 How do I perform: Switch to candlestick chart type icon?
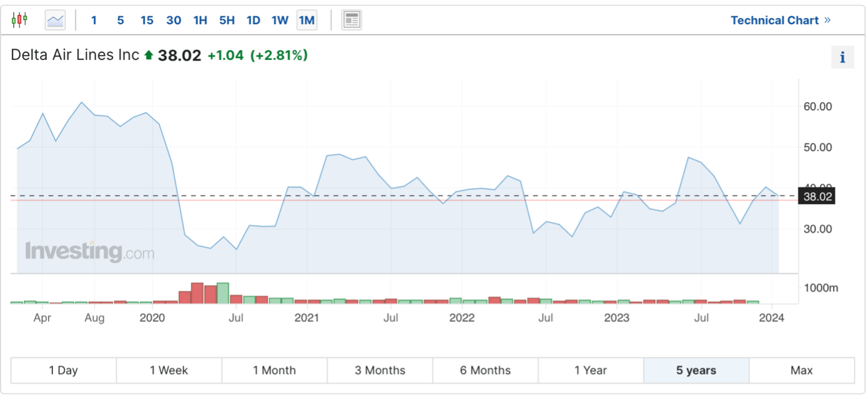coord(19,20)
